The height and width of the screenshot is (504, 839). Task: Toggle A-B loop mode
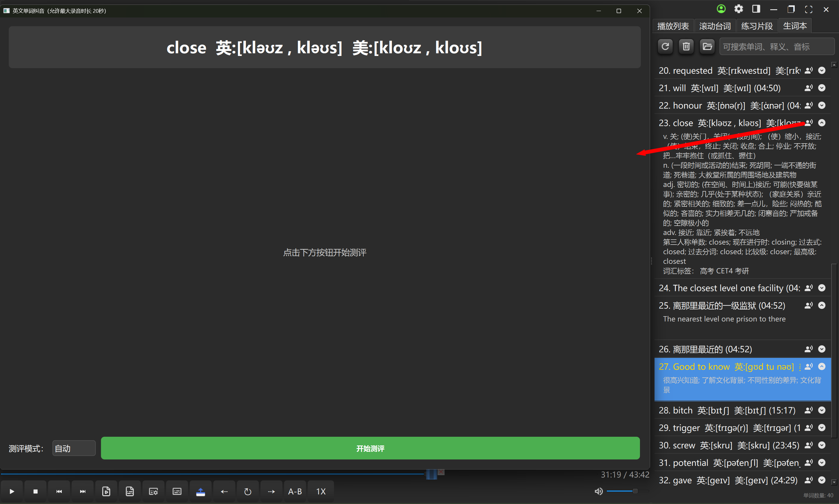pos(295,491)
